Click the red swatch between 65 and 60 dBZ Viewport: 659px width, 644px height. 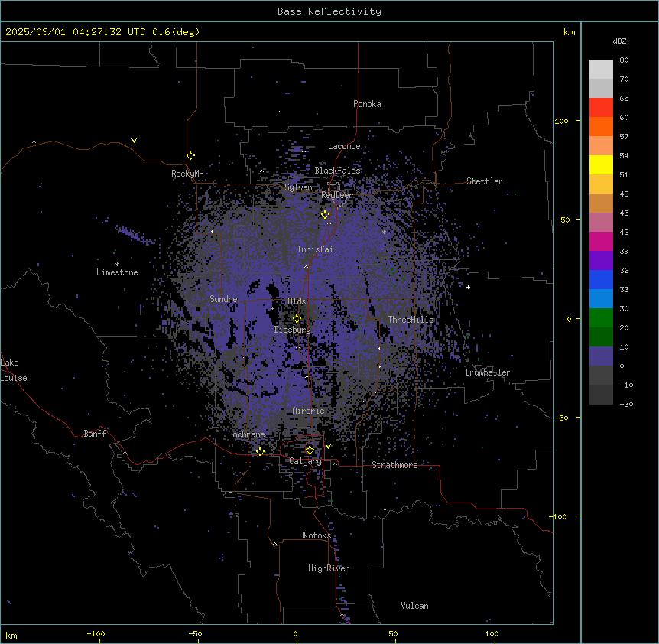click(x=601, y=107)
